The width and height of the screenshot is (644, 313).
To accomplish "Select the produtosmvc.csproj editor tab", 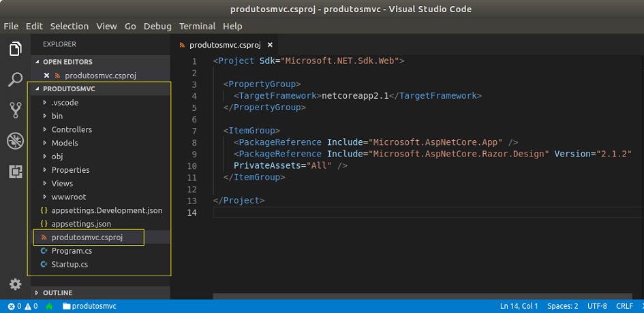I will pos(225,45).
